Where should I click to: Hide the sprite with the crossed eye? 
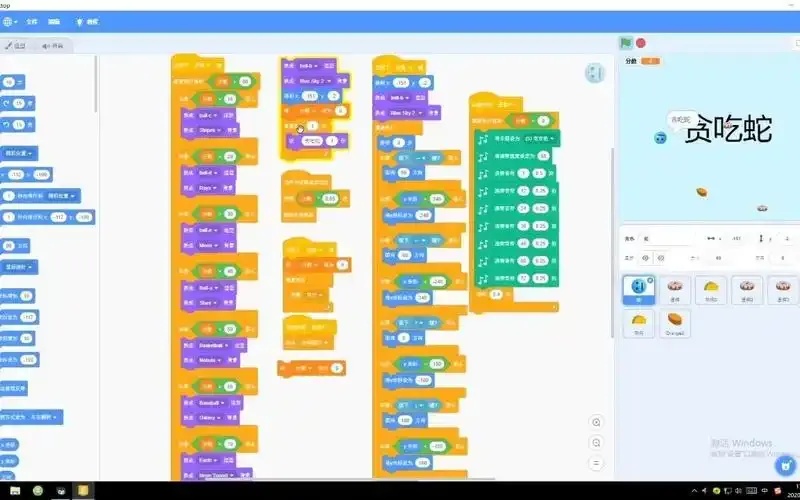point(661,258)
